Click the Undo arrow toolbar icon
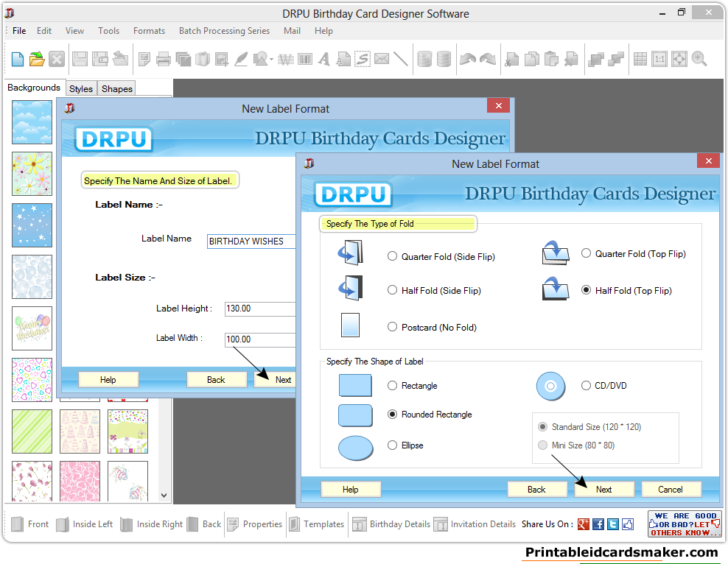This screenshot has width=728, height=564. [468, 60]
